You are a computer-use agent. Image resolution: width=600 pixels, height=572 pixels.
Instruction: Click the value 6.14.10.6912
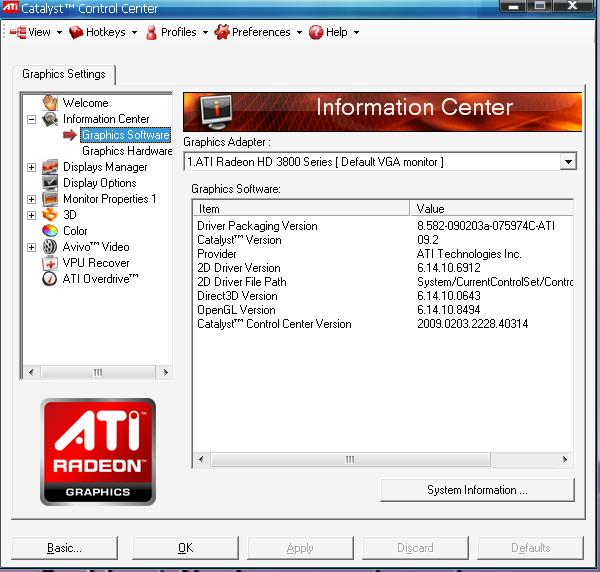[x=448, y=268]
